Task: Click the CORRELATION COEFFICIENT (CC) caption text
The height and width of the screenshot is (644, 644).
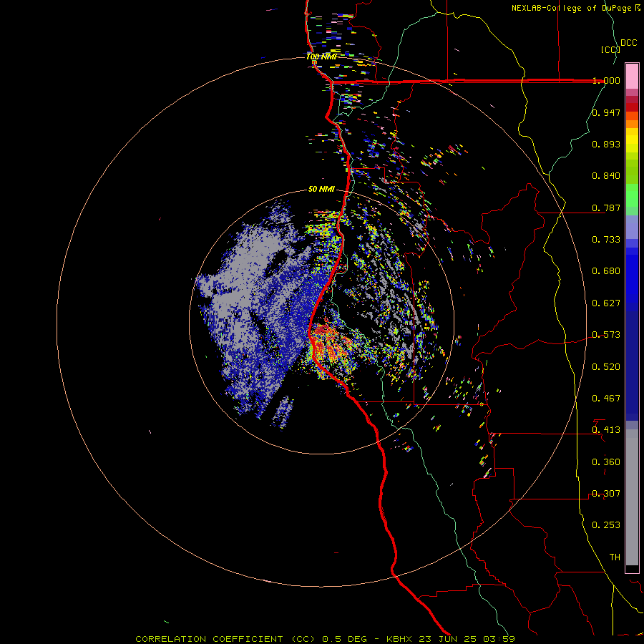Action: (x=227, y=639)
